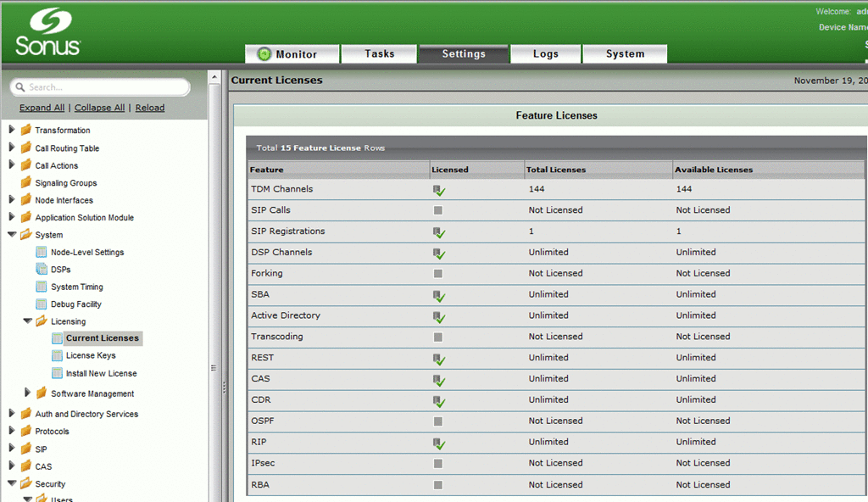Switch to the Logs tab
868x502 pixels.
(x=545, y=54)
